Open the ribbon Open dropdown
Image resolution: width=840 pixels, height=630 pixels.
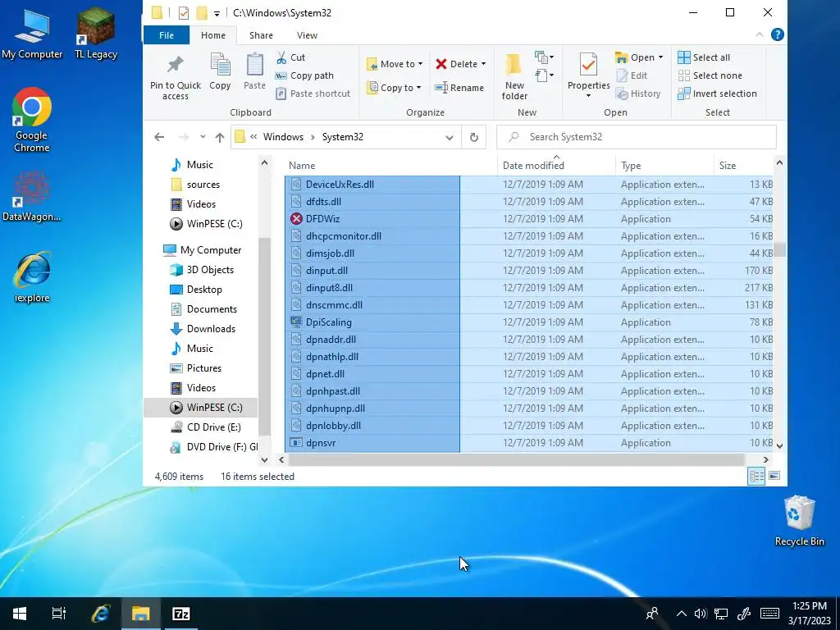click(x=639, y=57)
